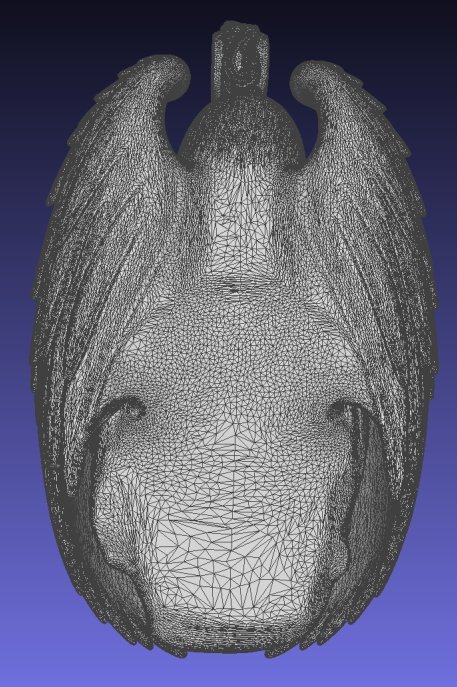Screen dimensions: 457x687
Task: Click the dense fine mesh on the chest
Action: (x=239, y=351)
